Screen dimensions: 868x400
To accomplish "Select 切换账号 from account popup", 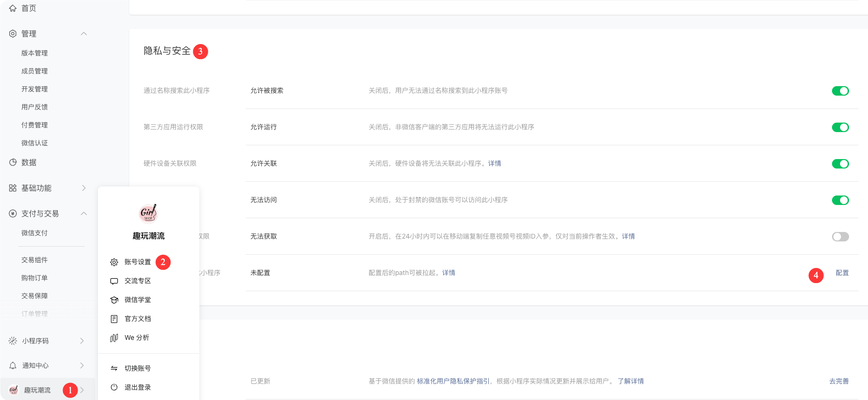I will [137, 368].
